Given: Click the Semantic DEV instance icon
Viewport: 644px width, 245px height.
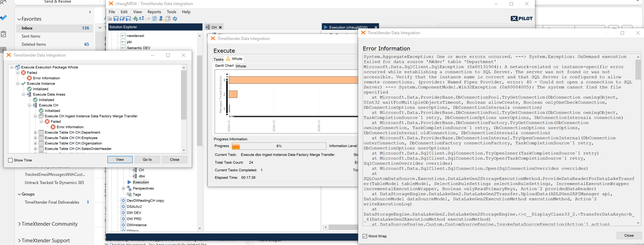Looking at the screenshot, I should (x=123, y=48).
